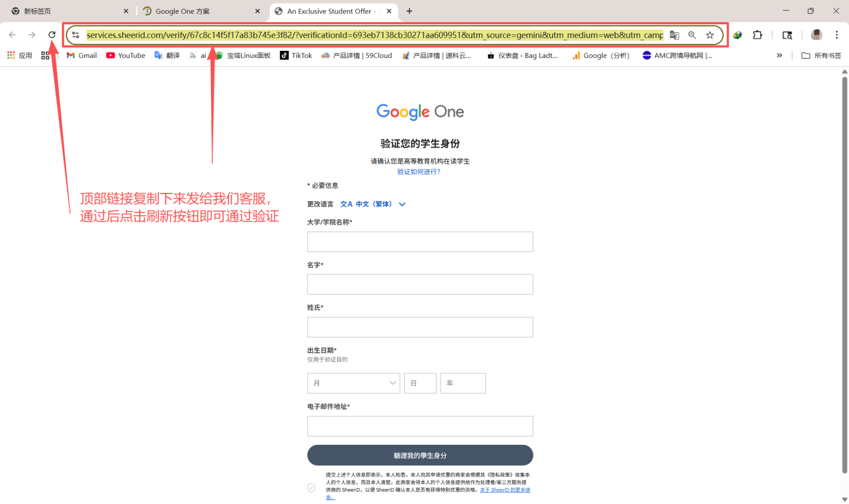Check the SheerID consent checkbox
Image resolution: width=849 pixels, height=504 pixels.
311,487
